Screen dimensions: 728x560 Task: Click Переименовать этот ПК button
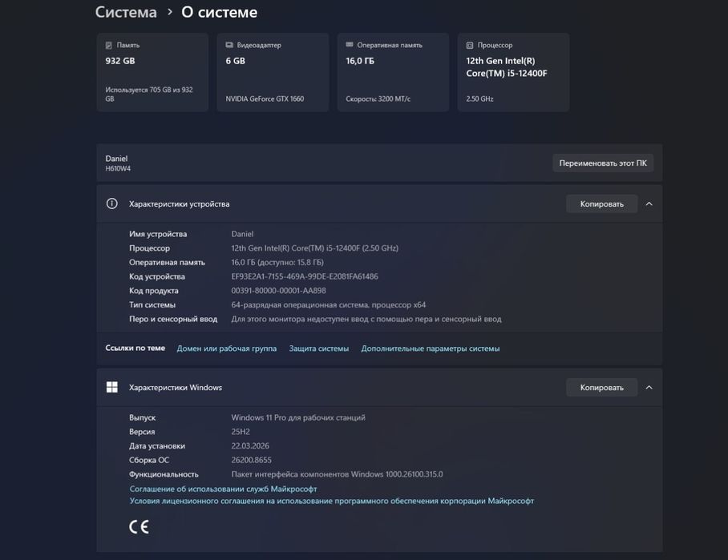(x=603, y=163)
